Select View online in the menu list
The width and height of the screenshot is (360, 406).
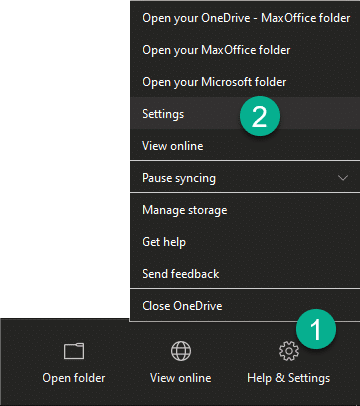(x=245, y=145)
